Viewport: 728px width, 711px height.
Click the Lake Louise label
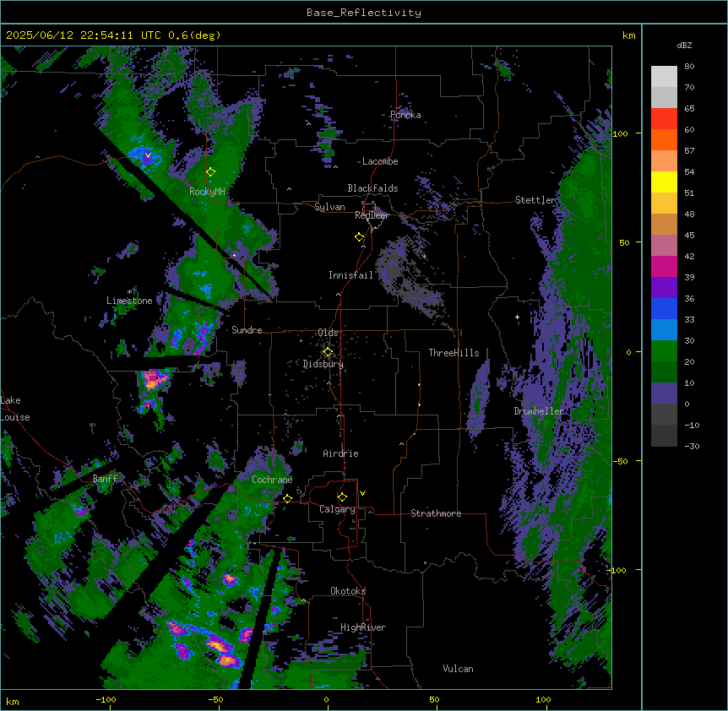click(x=15, y=409)
